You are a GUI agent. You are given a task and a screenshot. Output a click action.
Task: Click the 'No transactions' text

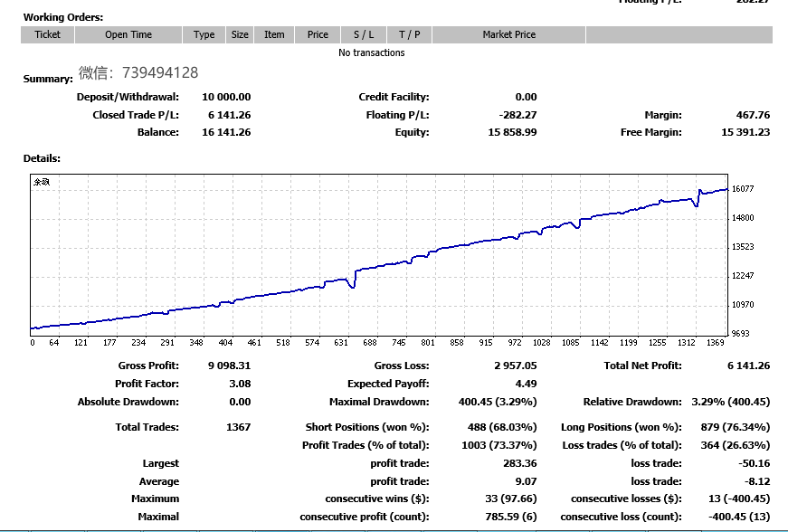click(x=372, y=52)
